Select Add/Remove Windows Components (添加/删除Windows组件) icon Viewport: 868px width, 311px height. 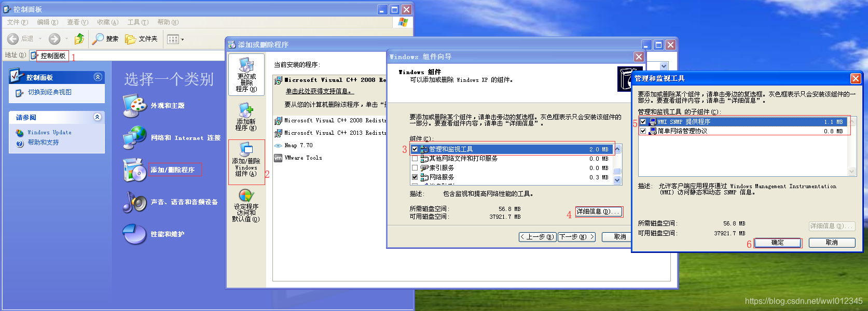[246, 150]
